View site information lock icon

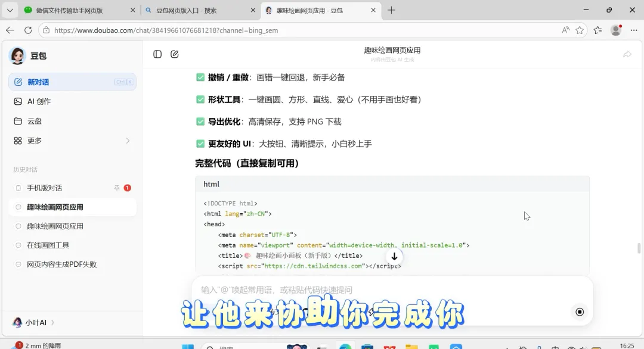tap(47, 30)
